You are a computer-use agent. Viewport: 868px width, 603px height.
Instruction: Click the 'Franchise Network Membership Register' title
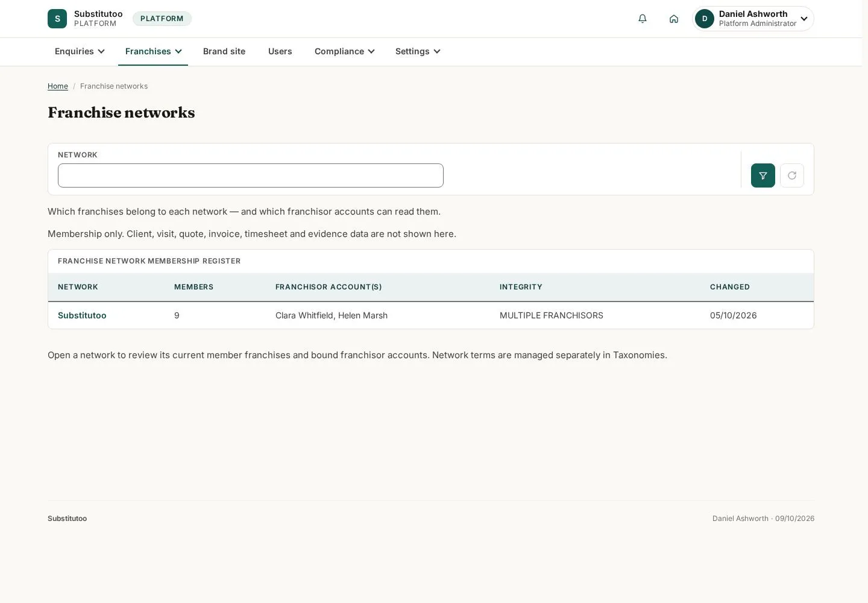click(x=149, y=261)
